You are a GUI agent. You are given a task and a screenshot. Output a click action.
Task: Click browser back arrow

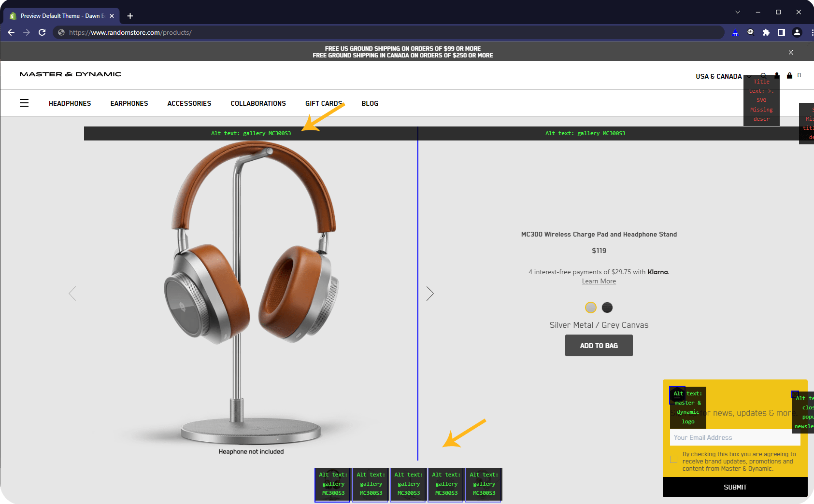click(x=11, y=32)
